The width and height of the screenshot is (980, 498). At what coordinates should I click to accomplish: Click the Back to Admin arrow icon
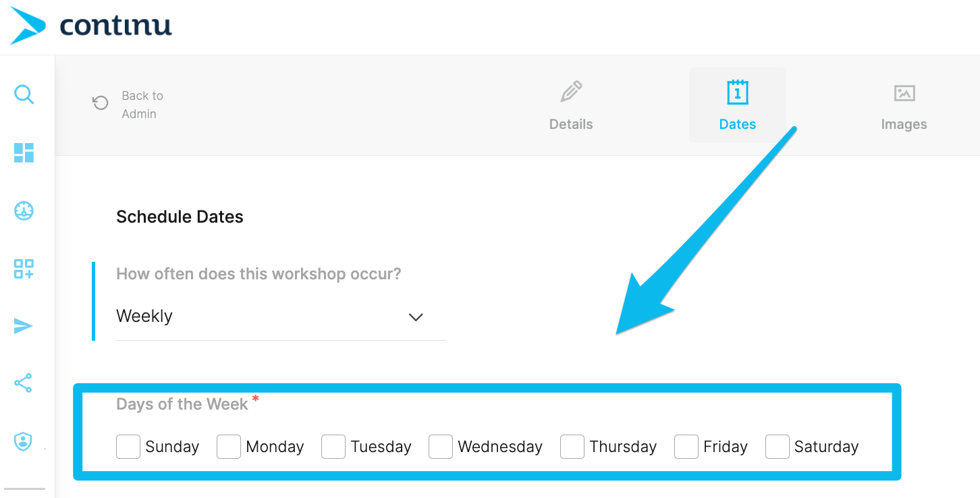point(101,103)
